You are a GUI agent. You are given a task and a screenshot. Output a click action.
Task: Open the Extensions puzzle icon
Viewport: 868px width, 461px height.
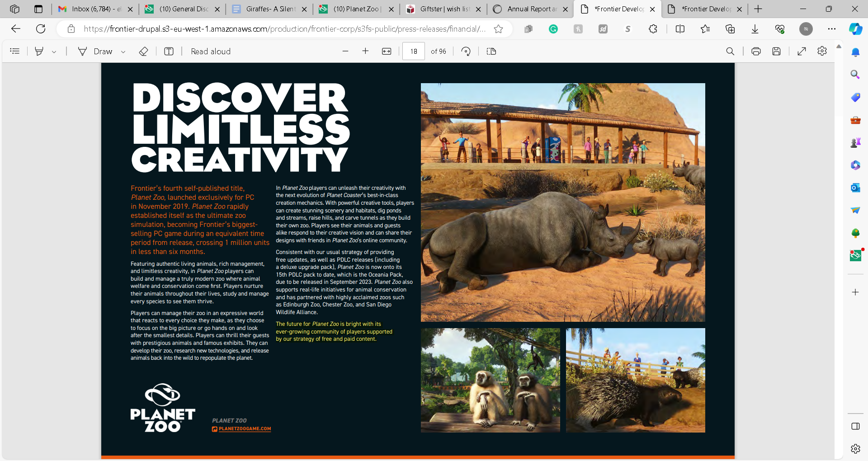653,29
